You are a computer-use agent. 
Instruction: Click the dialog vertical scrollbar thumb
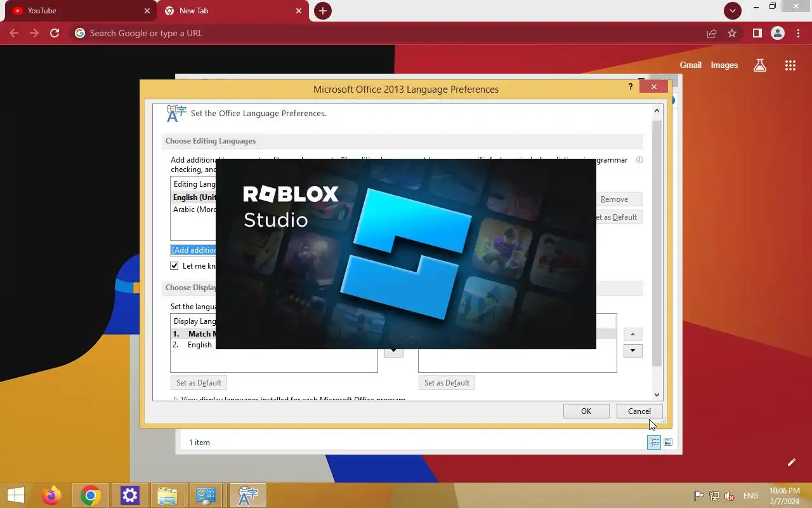click(657, 243)
